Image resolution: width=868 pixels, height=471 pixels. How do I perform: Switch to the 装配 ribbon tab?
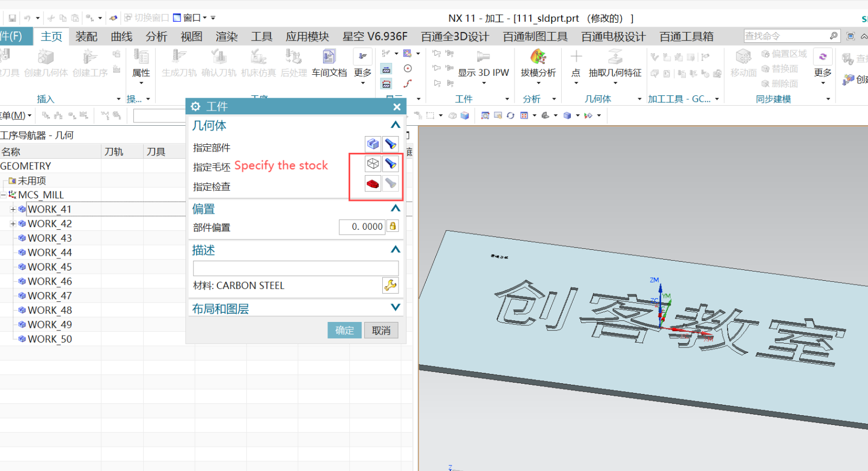click(86, 36)
